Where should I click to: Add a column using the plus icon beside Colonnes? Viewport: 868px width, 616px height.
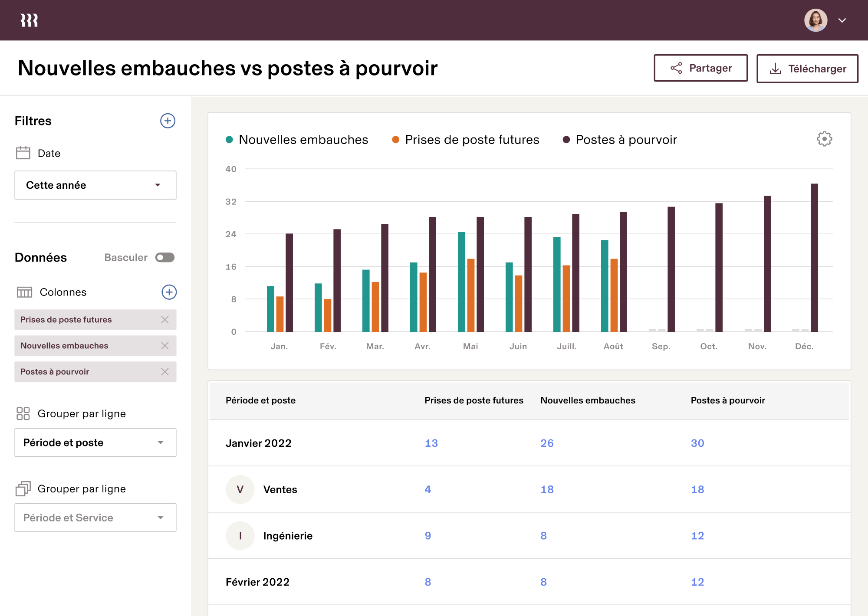coord(169,292)
